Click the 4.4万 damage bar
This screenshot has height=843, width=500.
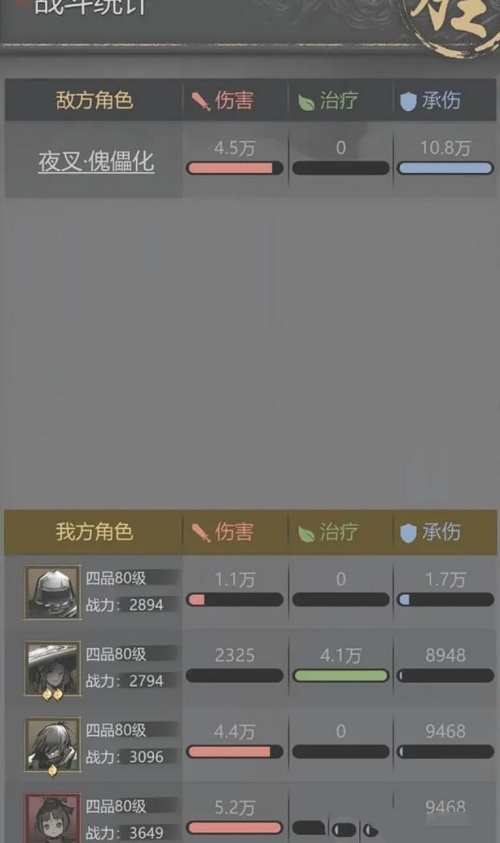pyautogui.click(x=234, y=752)
